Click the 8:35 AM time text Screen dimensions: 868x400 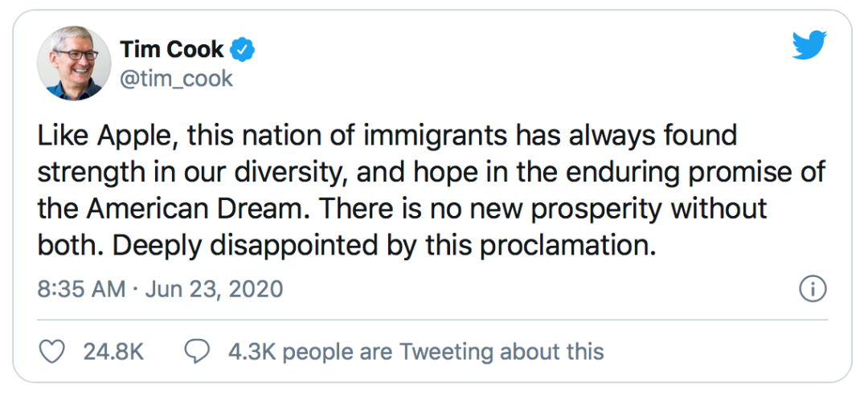(x=81, y=289)
